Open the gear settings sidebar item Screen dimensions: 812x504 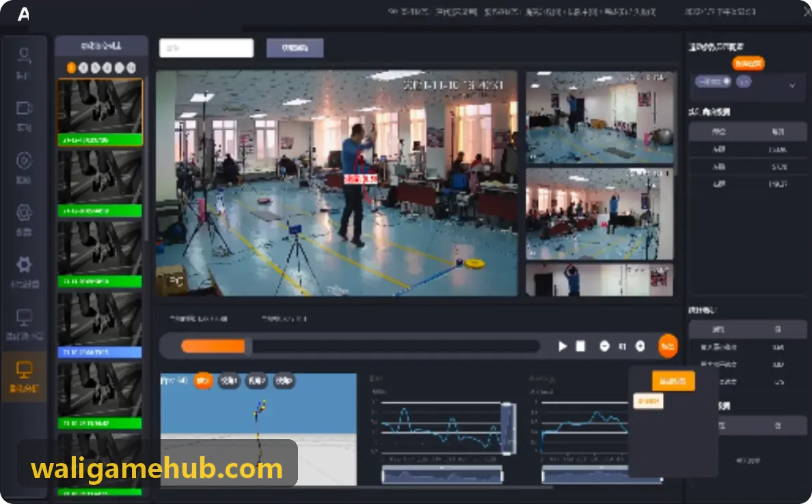[x=24, y=264]
